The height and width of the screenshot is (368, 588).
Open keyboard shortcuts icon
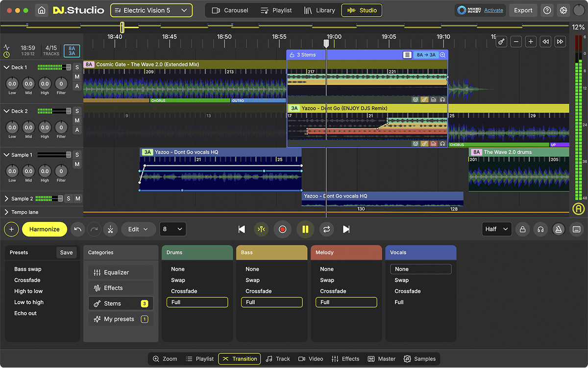[x=576, y=229]
